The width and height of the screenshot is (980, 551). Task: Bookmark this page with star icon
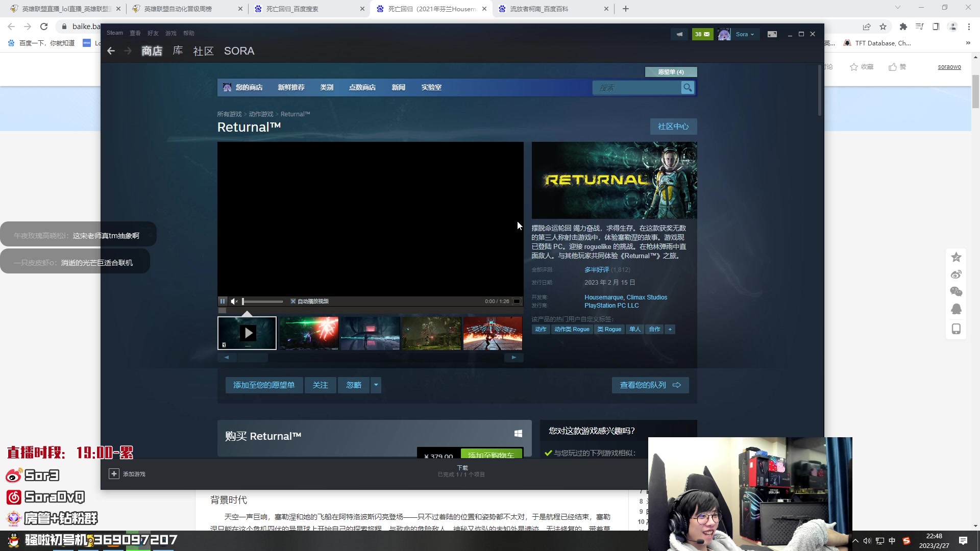883,27
